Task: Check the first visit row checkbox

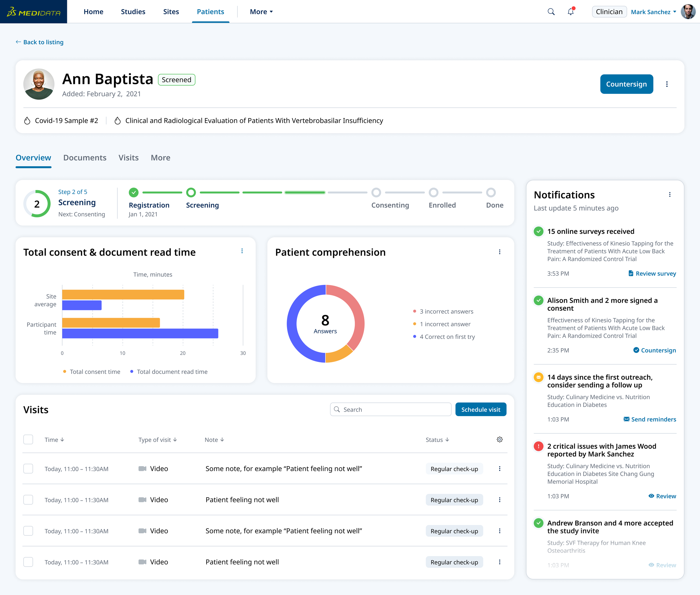Action: click(28, 468)
